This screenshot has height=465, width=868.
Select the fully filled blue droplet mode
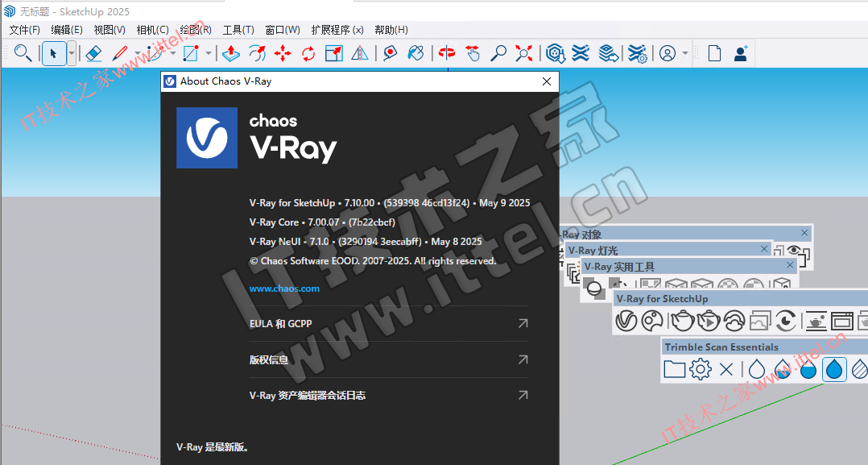[x=834, y=368]
